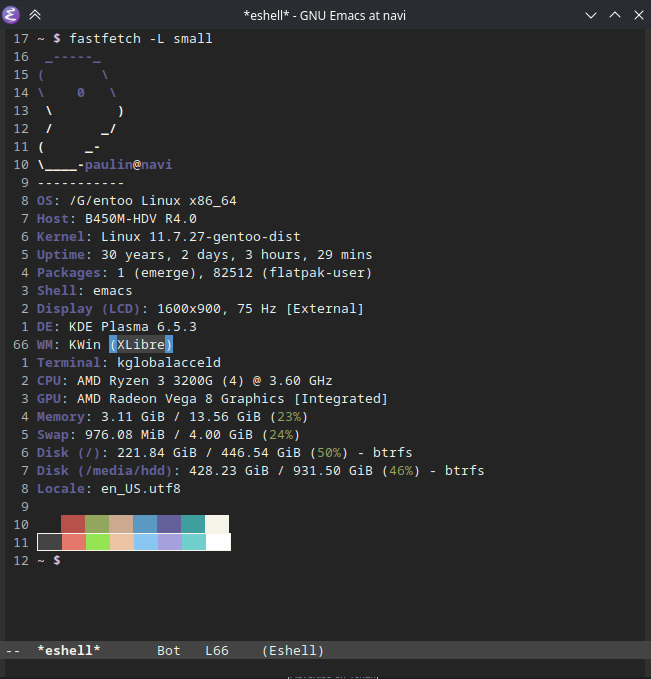The image size is (651, 679).
Task: Click the WM value 'KWin'
Action: click(x=85, y=345)
